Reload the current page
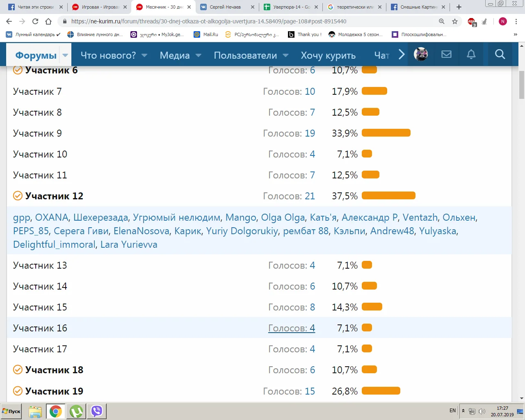The width and height of the screenshot is (525, 420). pyautogui.click(x=35, y=21)
